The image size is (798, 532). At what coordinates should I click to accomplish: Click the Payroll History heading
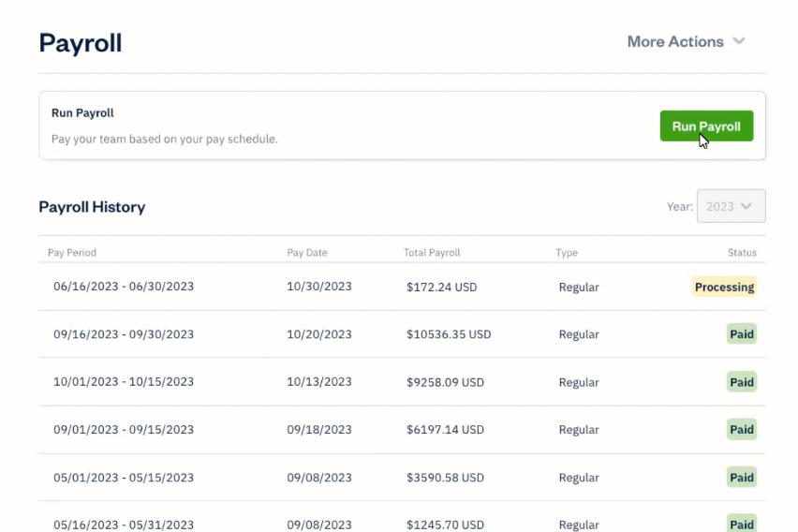click(x=92, y=207)
